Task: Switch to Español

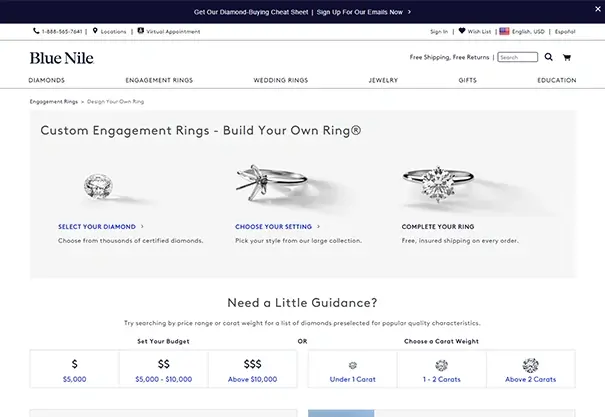Action: click(x=565, y=32)
